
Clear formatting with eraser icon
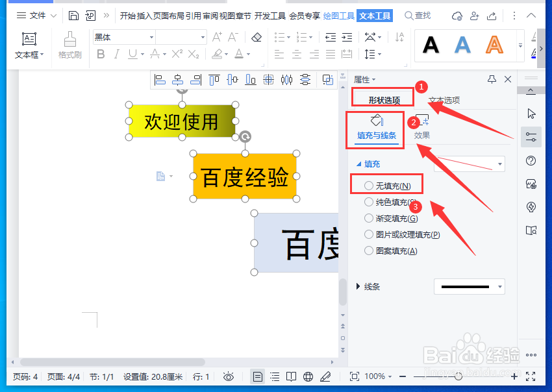coord(257,37)
